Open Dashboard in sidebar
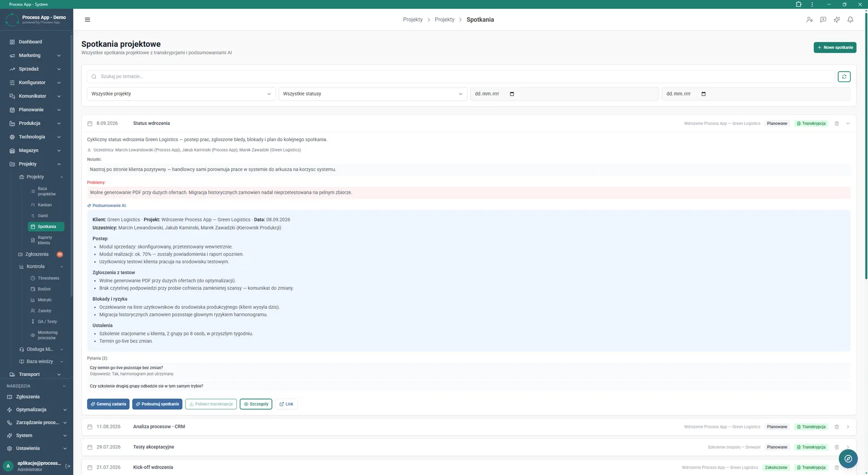This screenshot has width=868, height=475. pyautogui.click(x=36, y=42)
